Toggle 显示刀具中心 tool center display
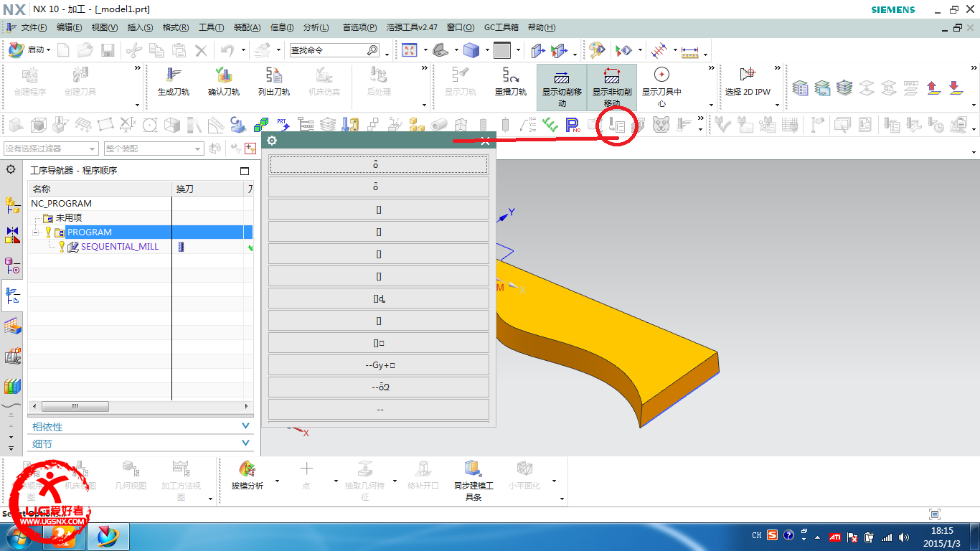The image size is (980, 551). [661, 87]
